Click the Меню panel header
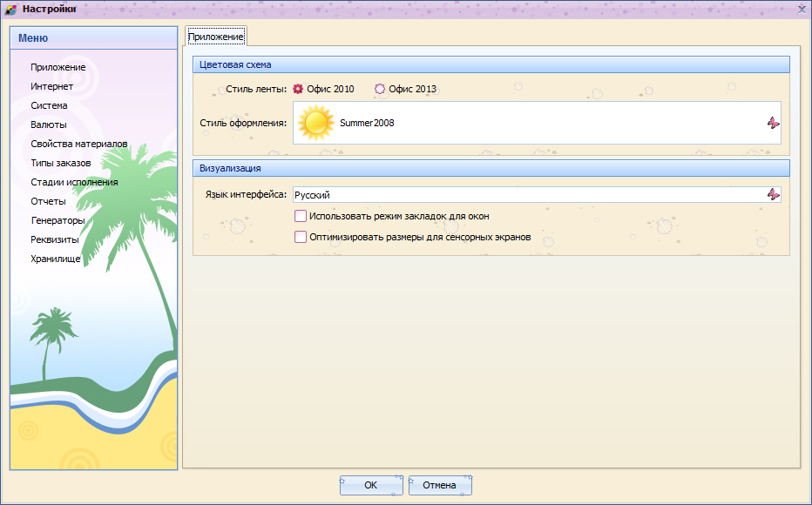812x505 pixels. point(94,38)
